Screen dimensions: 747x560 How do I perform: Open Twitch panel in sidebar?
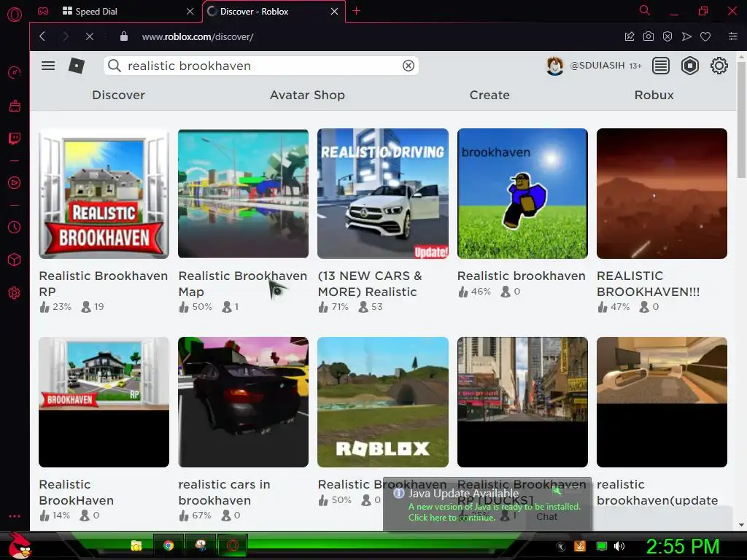point(15,139)
